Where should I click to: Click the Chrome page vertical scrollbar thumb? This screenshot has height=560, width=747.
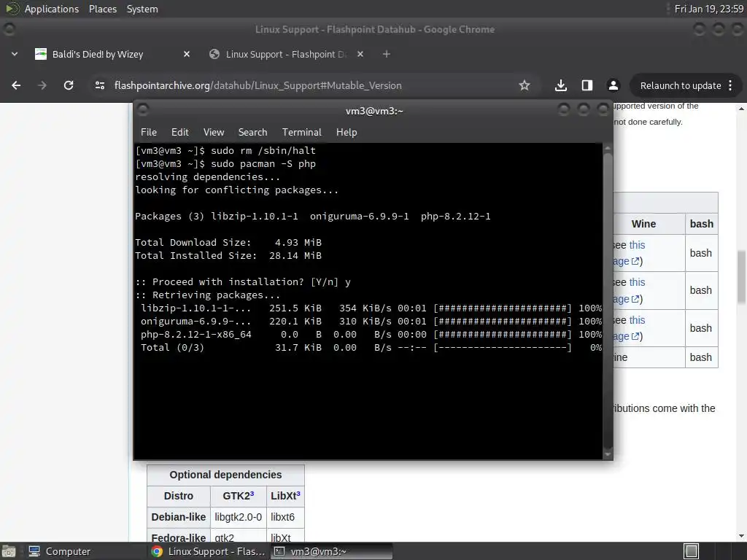coord(741,276)
